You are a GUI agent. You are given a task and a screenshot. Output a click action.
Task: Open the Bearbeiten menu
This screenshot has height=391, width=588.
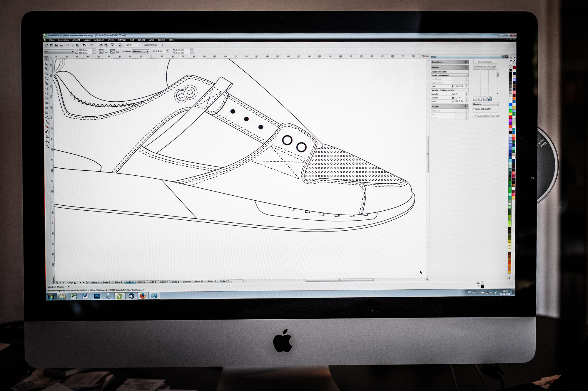[x=64, y=40]
